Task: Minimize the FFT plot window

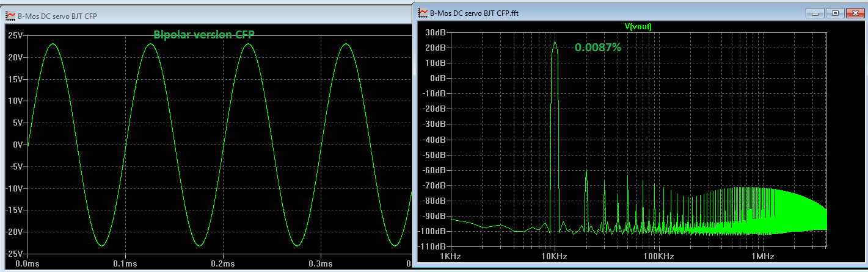Action: [816, 12]
